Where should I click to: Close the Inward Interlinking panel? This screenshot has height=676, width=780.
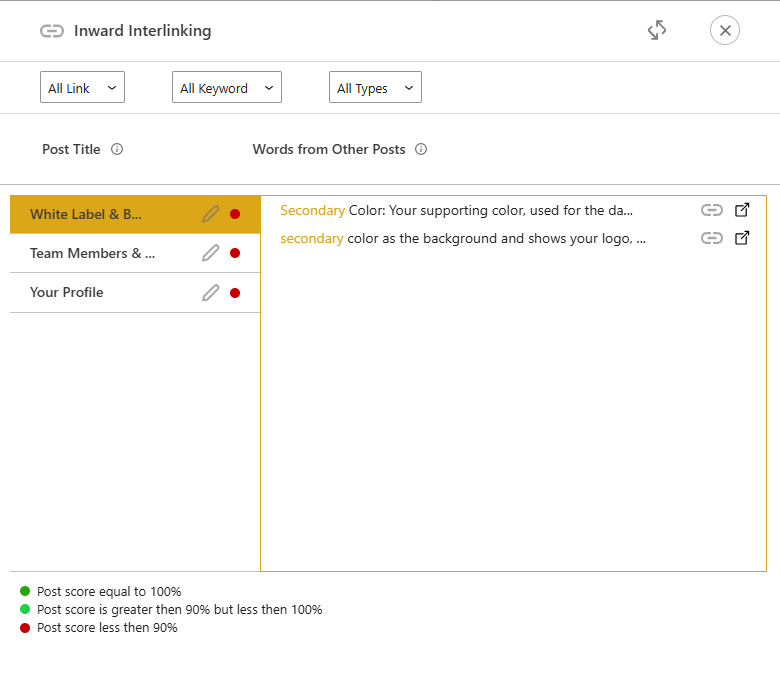click(724, 30)
